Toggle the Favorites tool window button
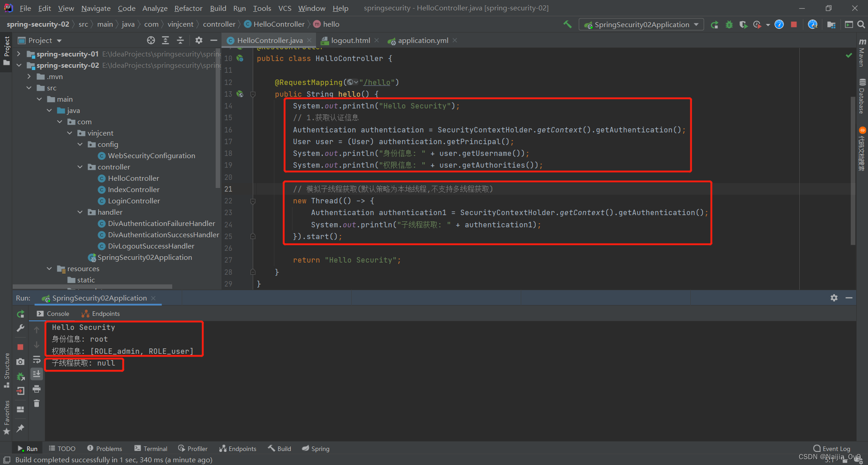Viewport: 868px width, 465px height. 6,417
